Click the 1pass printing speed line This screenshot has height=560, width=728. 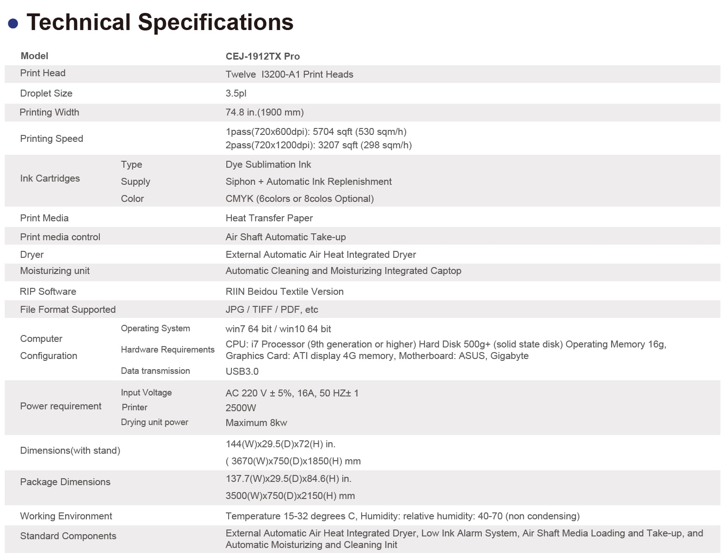click(x=316, y=132)
